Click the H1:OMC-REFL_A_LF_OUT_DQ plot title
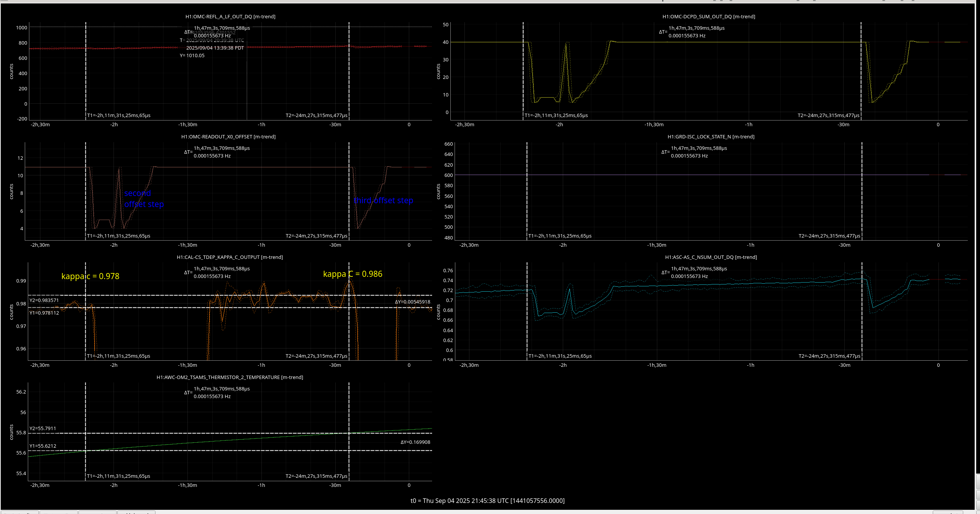This screenshot has width=980, height=514. point(230,16)
